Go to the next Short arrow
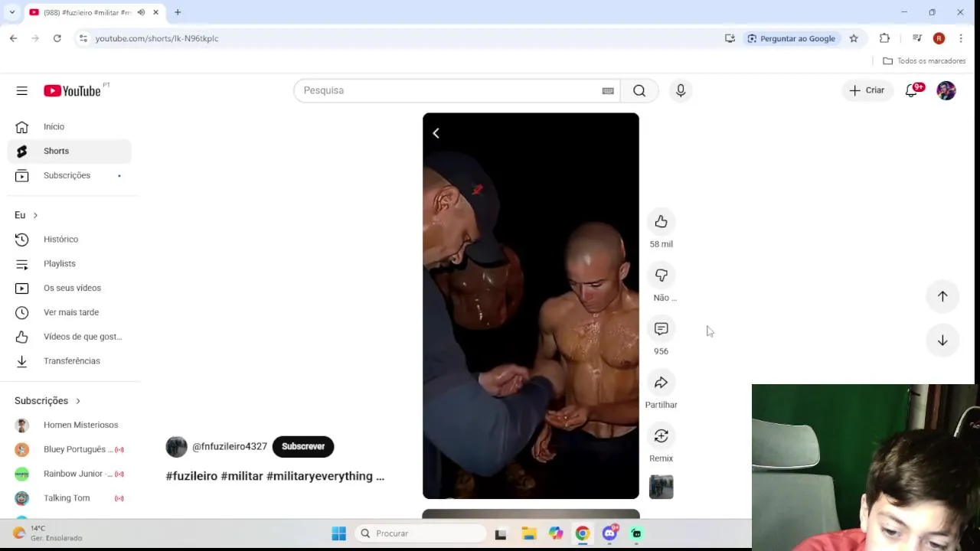Viewport: 980px width, 551px height. 942,341
